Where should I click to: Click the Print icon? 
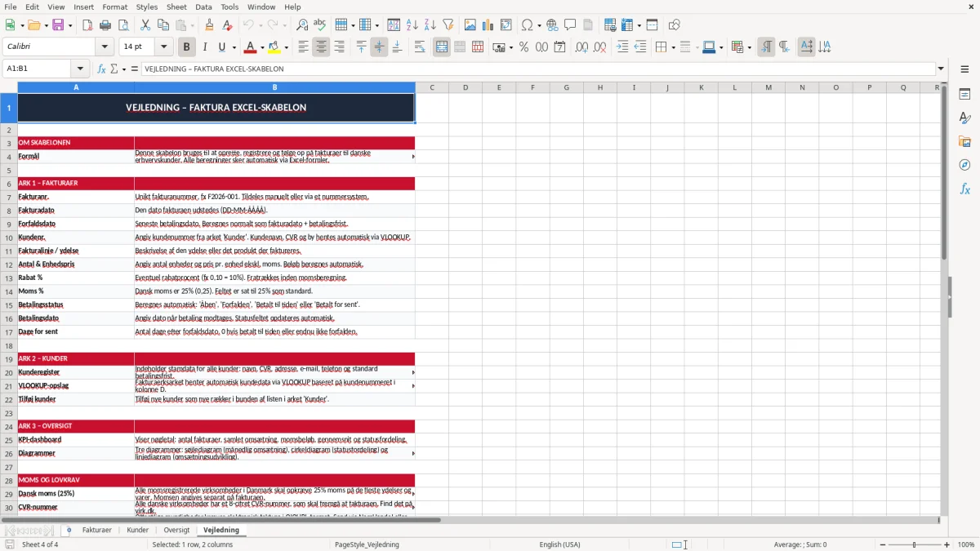click(x=105, y=25)
